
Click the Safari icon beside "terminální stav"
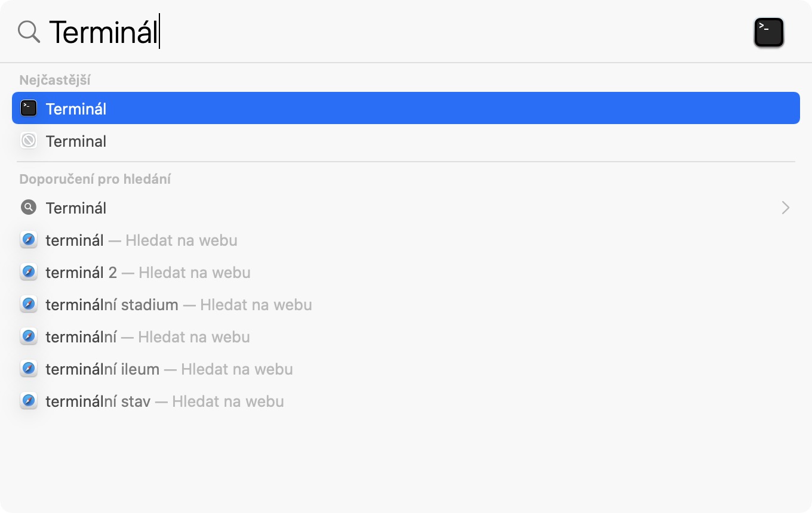coord(29,401)
